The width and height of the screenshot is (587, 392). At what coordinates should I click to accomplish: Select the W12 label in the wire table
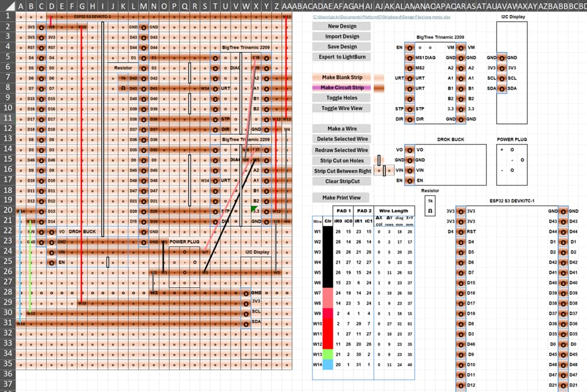coord(317,344)
